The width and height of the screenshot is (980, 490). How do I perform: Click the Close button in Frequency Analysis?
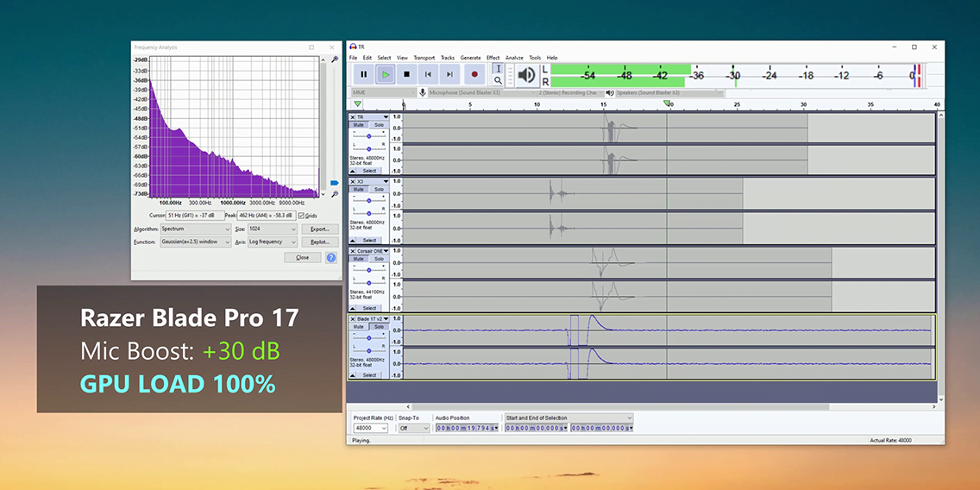coord(303,257)
